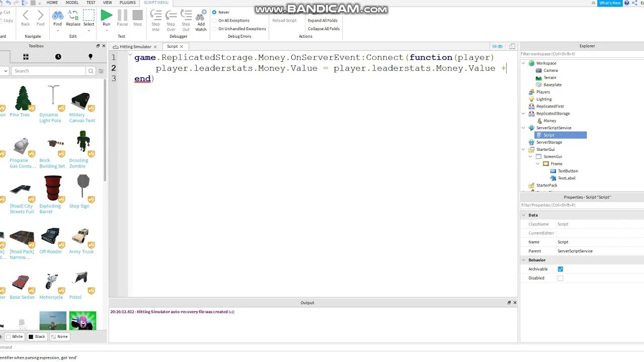Open Toolbox filter settings icon

pyautogui.click(x=101, y=71)
